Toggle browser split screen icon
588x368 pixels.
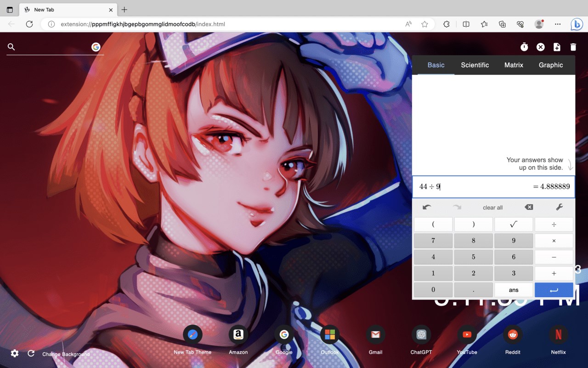point(466,24)
